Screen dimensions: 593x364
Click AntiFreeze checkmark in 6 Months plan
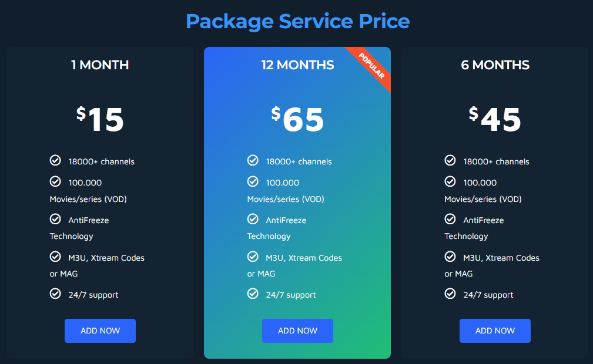[450, 219]
